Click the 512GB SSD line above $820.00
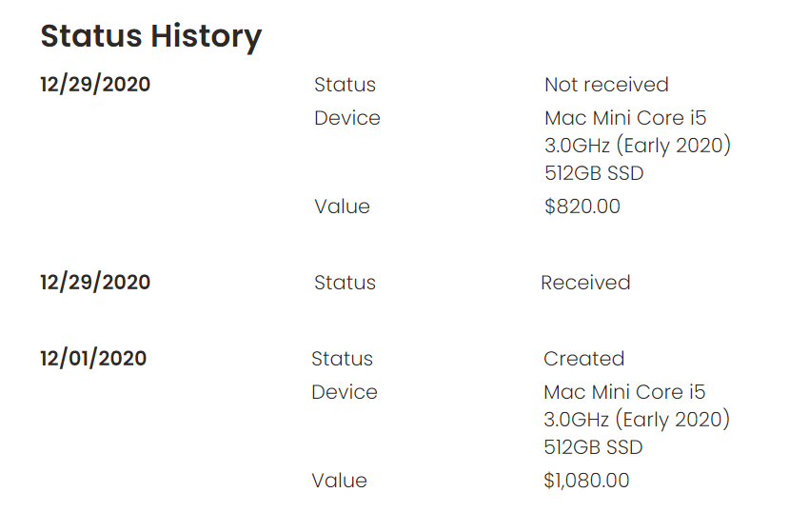The image size is (789, 532). coord(594,173)
